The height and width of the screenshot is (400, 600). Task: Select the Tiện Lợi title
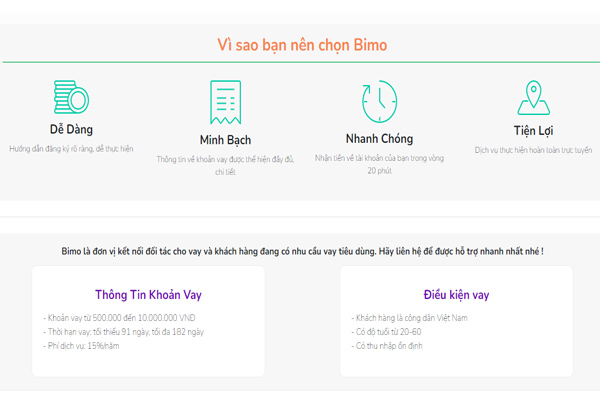533,131
